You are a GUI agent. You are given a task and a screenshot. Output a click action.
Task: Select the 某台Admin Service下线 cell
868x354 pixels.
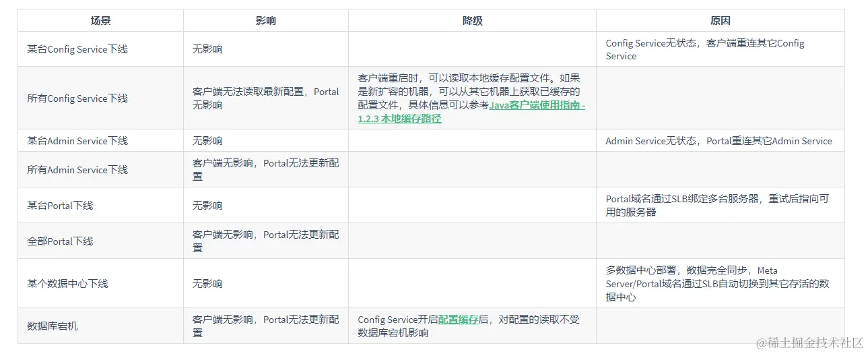[100, 141]
